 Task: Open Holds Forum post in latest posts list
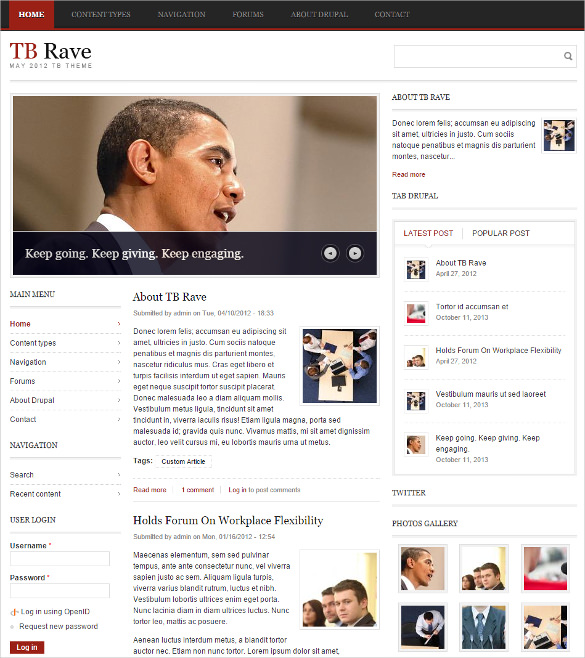[x=498, y=350]
